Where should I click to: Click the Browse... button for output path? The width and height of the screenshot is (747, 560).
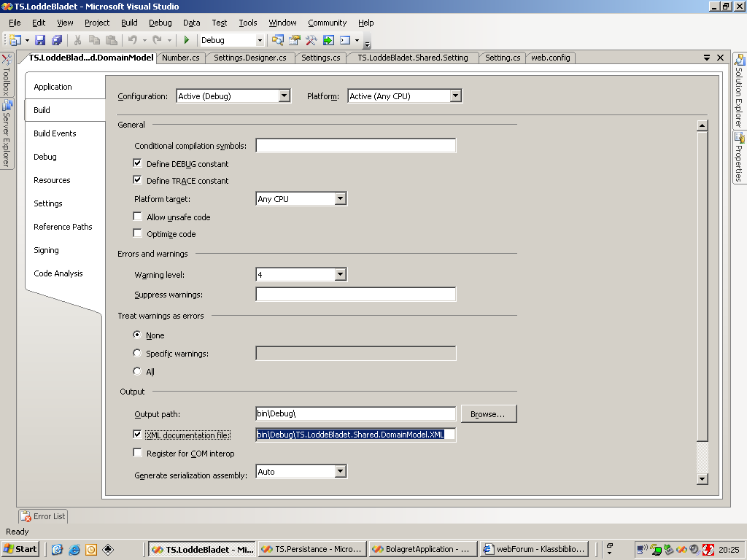pos(488,414)
